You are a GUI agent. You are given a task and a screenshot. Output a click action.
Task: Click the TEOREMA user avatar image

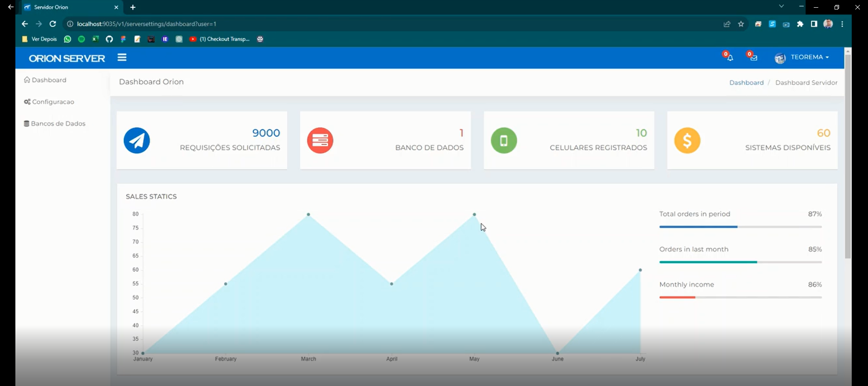coord(780,58)
